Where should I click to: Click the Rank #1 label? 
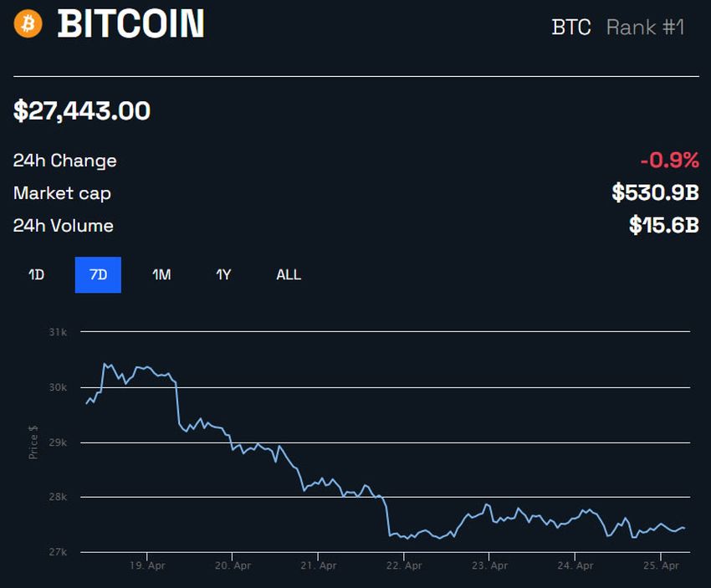[x=646, y=28]
